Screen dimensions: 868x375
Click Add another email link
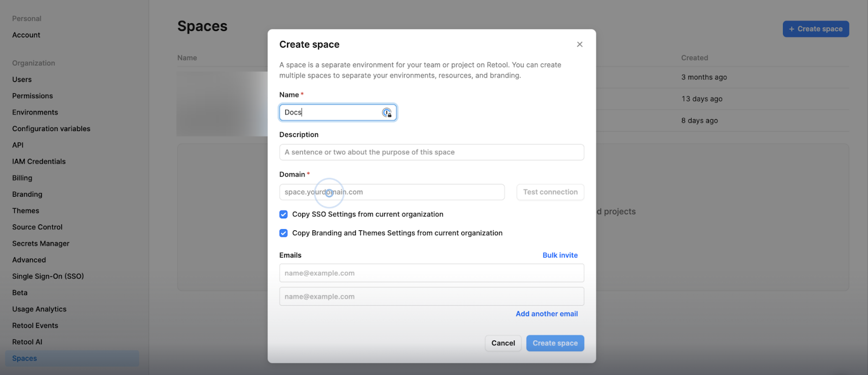546,314
